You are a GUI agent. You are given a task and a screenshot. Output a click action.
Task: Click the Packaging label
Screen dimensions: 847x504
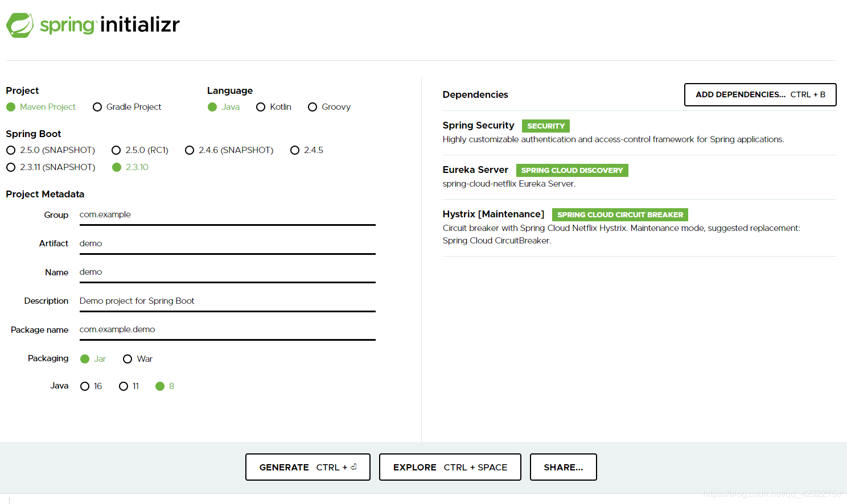coord(48,358)
